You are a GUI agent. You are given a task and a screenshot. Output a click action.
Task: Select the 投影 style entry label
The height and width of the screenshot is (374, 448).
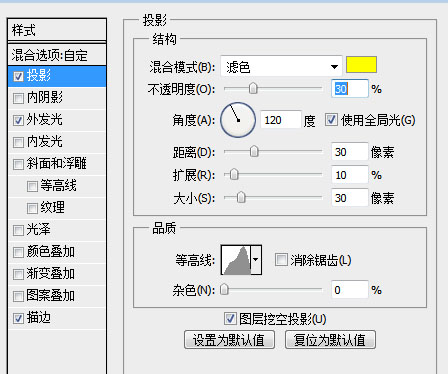pos(39,76)
